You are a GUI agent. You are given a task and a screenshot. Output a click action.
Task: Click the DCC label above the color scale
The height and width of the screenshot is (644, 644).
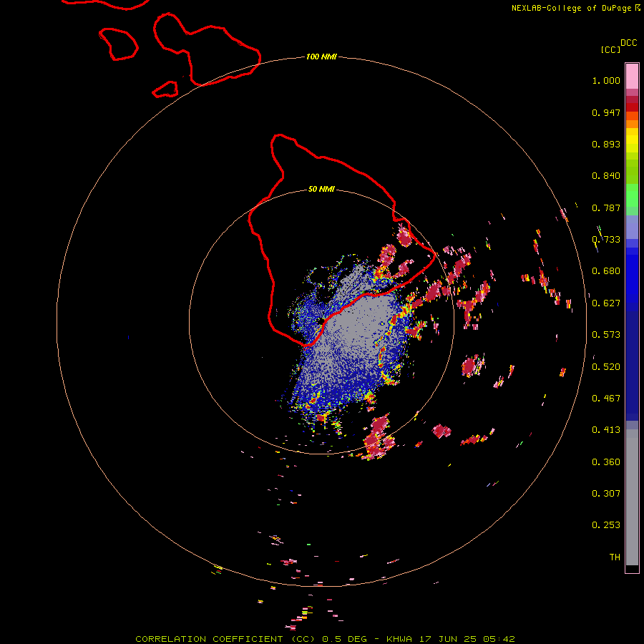point(629,43)
